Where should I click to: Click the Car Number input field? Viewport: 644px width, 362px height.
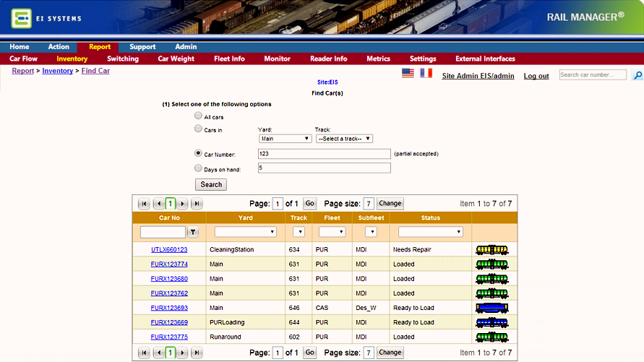324,154
